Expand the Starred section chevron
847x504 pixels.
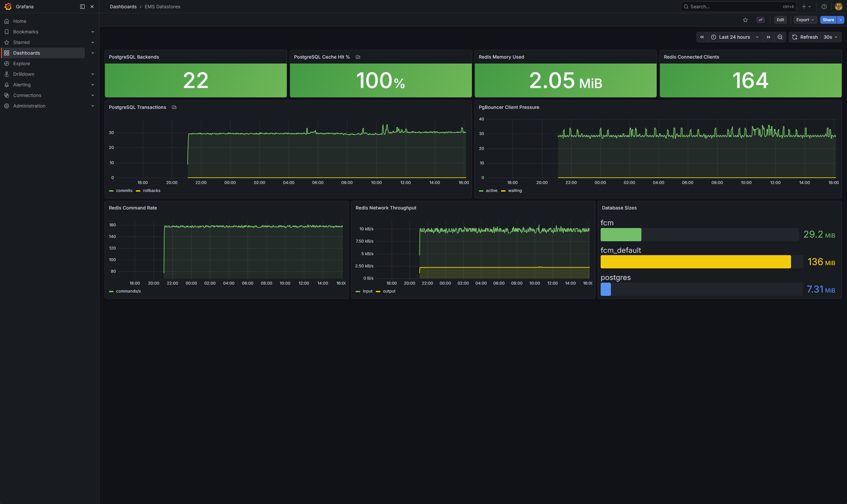[x=93, y=42]
